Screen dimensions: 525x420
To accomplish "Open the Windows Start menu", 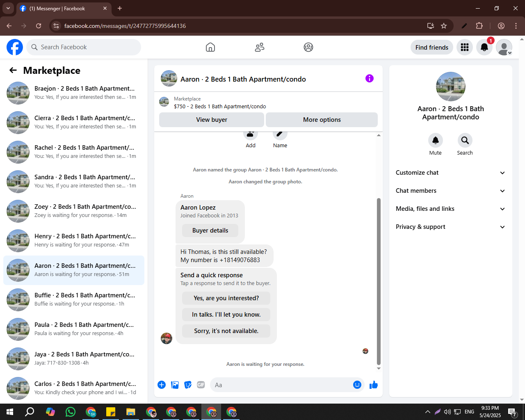I will pyautogui.click(x=10, y=412).
